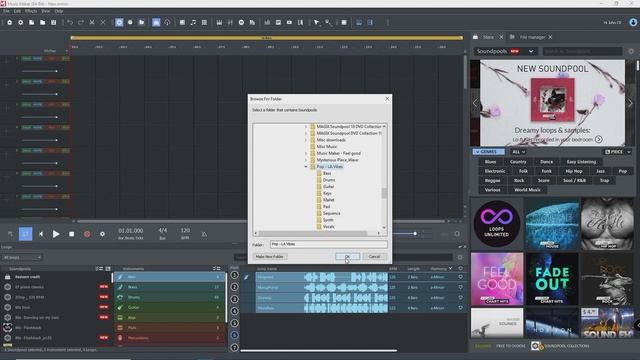Select pitch number 5 button
The image size is (640, 360).
coord(234,323)
